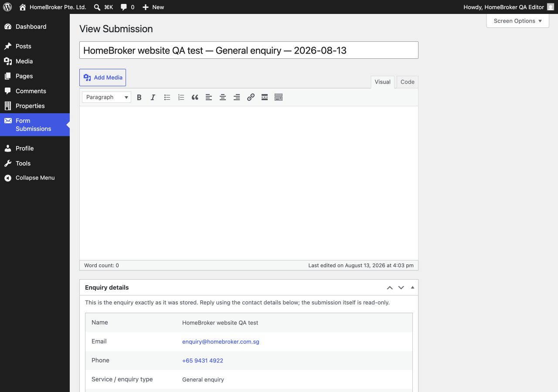
Task: Align text left
Action: click(x=209, y=97)
